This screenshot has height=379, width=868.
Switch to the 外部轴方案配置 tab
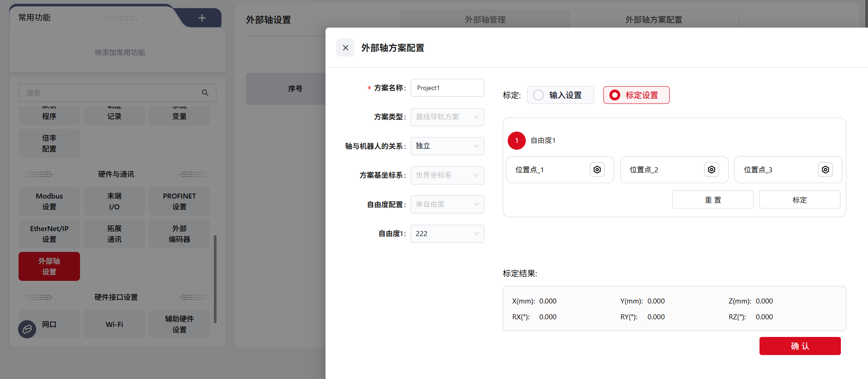point(653,19)
